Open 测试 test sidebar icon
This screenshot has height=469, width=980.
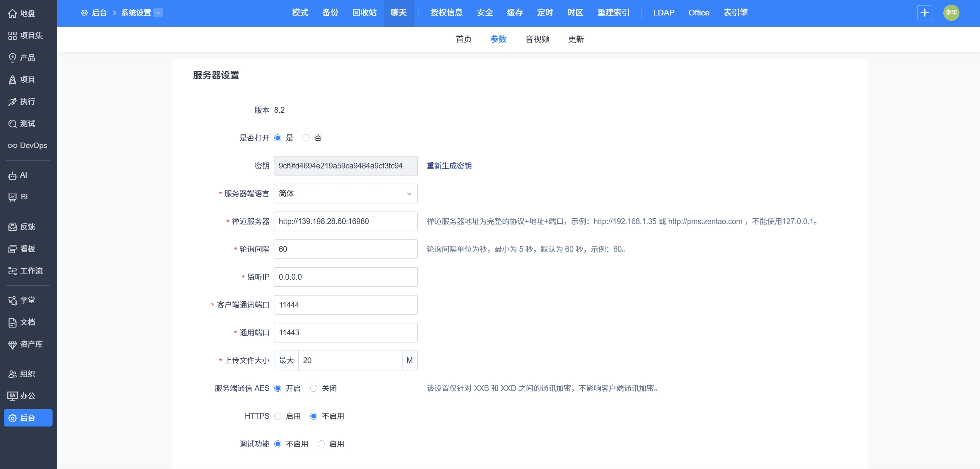(x=12, y=124)
